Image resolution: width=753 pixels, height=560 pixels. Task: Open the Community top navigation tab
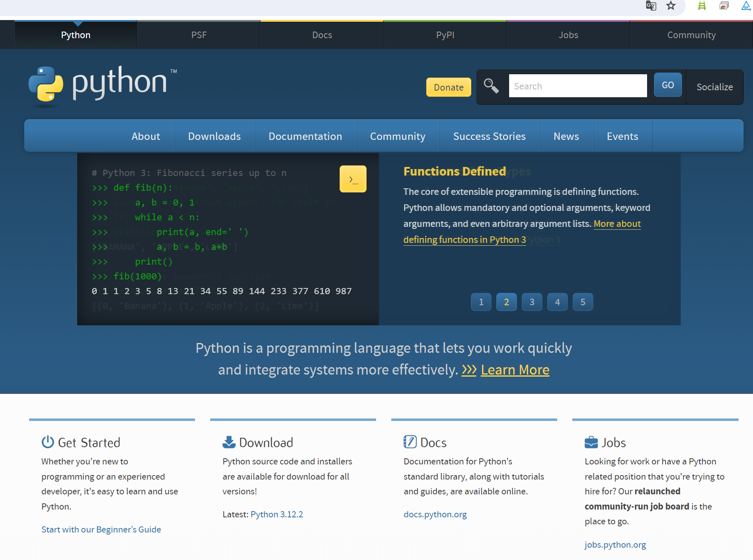tap(691, 35)
